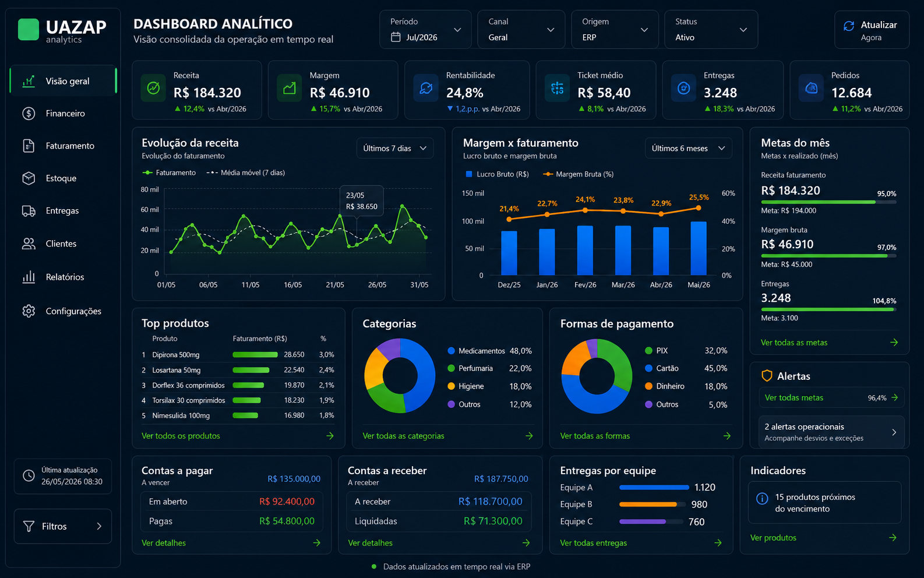Open the Ver todas as formas link
Viewport: 924px width, 578px height.
pos(595,436)
